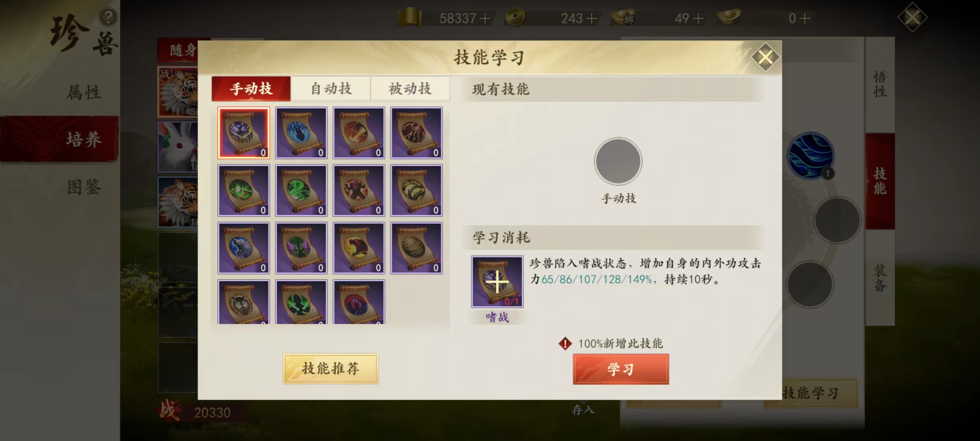Switch to the 自动技 tab
This screenshot has width=980, height=441.
[331, 89]
